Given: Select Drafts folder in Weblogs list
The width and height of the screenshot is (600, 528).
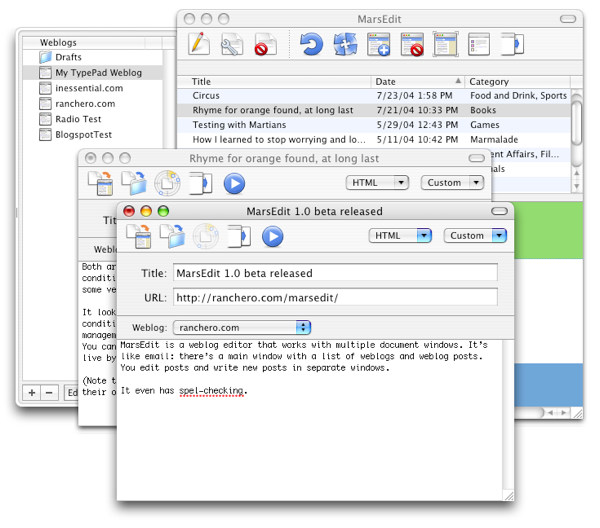Looking at the screenshot, I should point(68,58).
